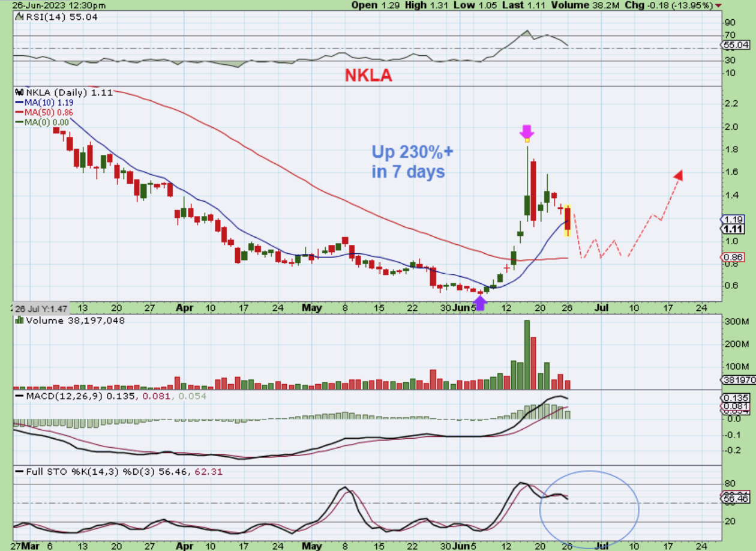Click the tallest green volume bar
This screenshot has width=756, height=551.
527,355
